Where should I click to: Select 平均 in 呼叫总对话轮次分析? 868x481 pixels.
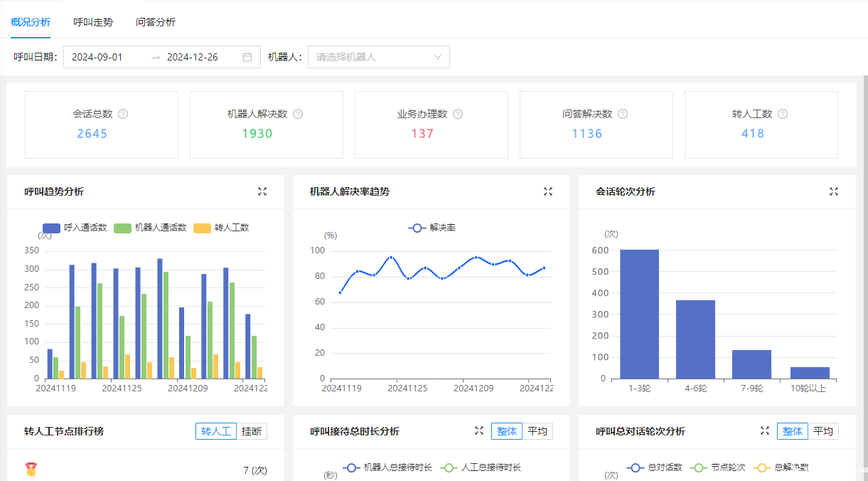[x=823, y=431]
